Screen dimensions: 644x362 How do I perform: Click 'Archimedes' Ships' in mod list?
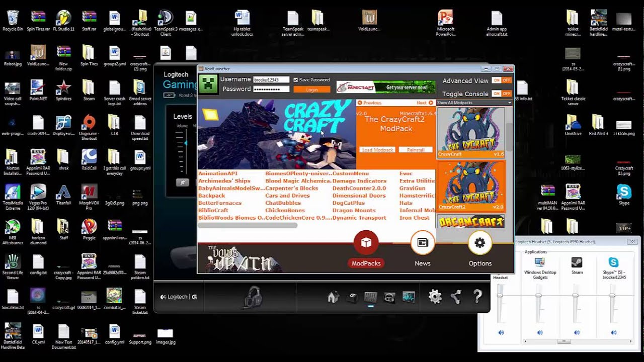(x=224, y=181)
